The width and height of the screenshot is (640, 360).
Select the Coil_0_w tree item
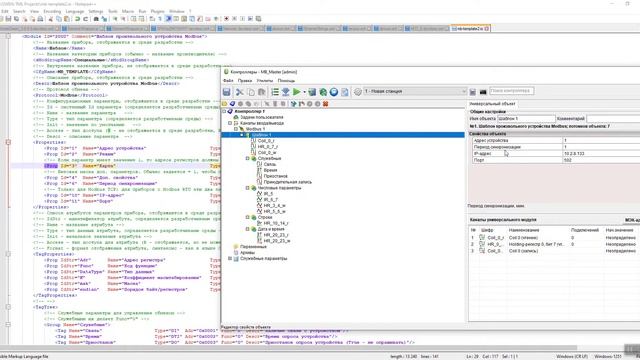(x=267, y=153)
